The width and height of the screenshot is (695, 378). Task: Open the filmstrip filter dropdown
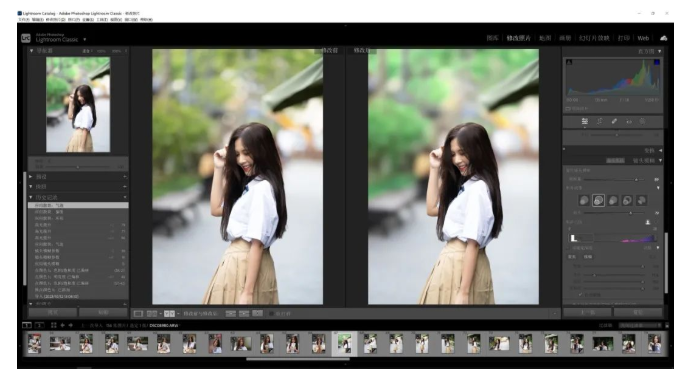coord(640,326)
